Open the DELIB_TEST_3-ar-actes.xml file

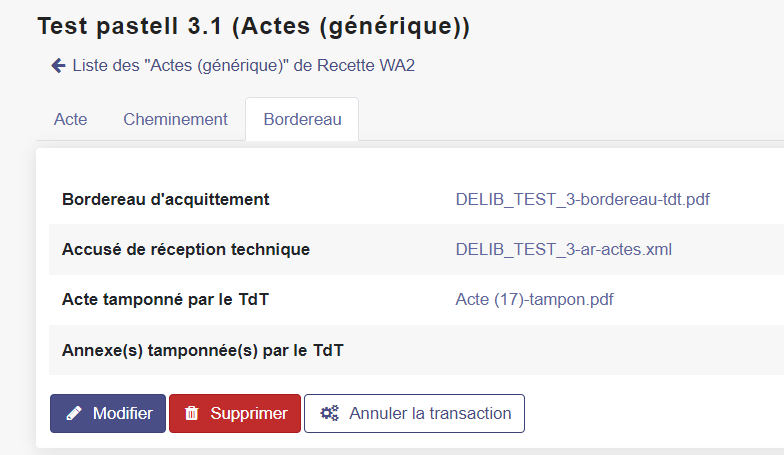pyautogui.click(x=563, y=249)
